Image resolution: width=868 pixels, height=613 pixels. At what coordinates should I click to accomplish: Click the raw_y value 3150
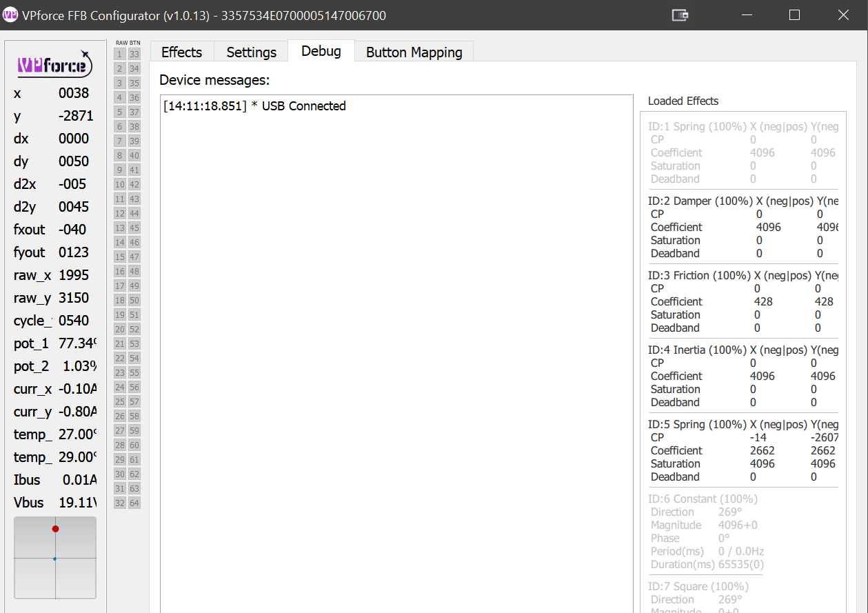tap(74, 298)
